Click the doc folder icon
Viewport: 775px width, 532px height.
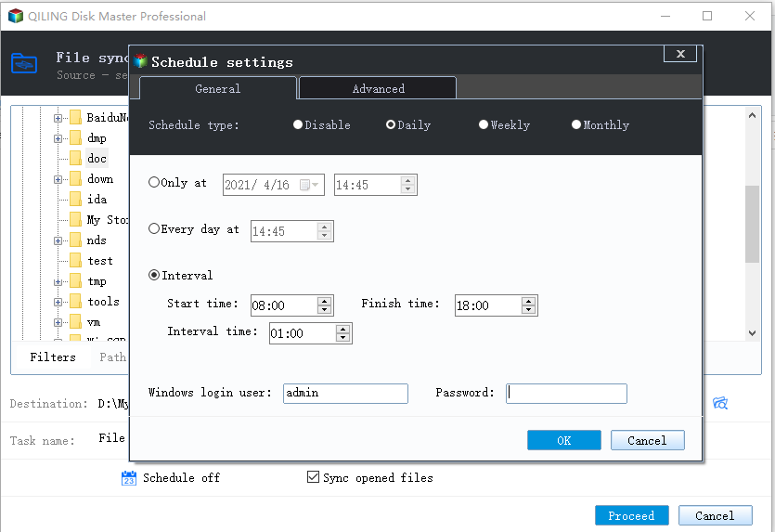(75, 158)
